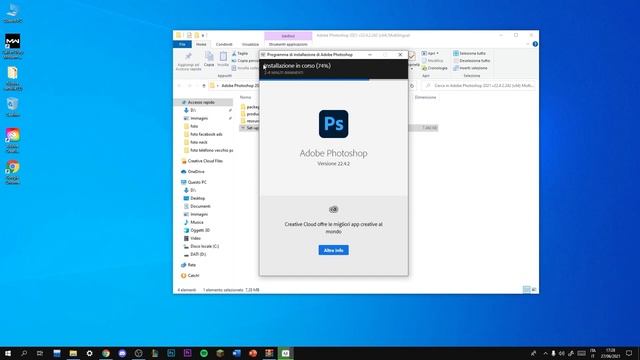The height and width of the screenshot is (360, 640).
Task: Switch to the Condividi ribbon tab
Action: click(224, 44)
